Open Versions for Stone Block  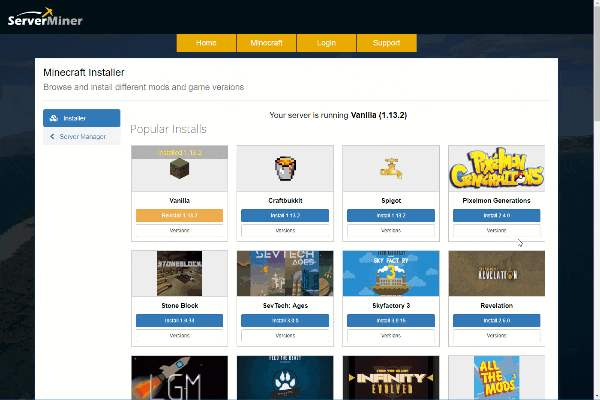(179, 336)
